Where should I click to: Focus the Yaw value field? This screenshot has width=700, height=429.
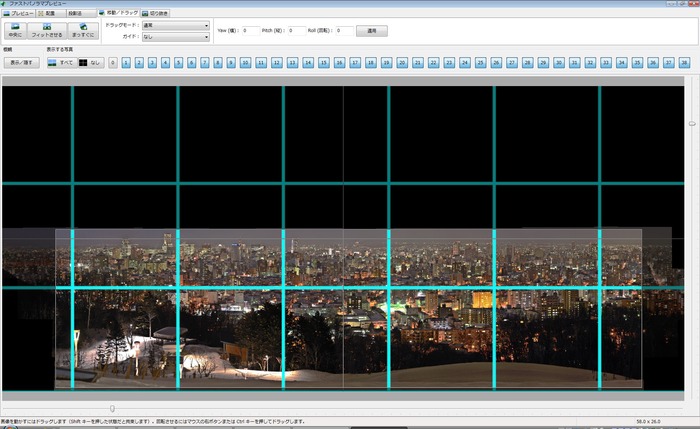pos(251,31)
